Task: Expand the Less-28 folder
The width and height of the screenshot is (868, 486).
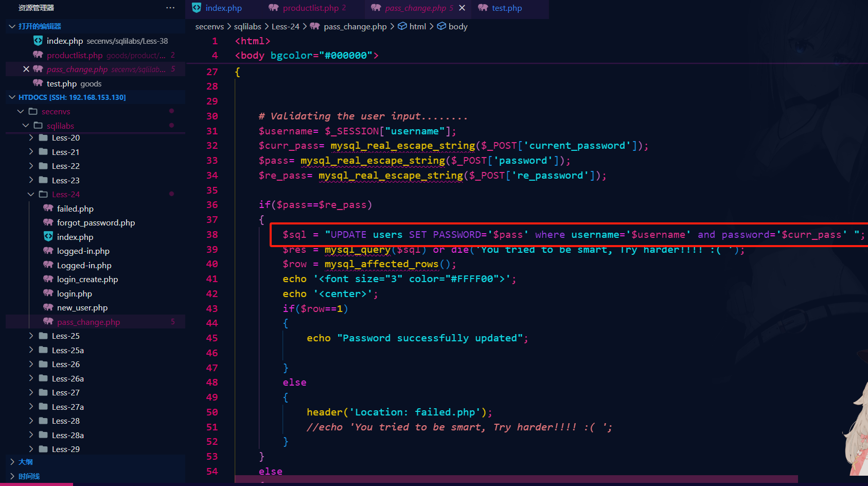Action: coord(31,421)
